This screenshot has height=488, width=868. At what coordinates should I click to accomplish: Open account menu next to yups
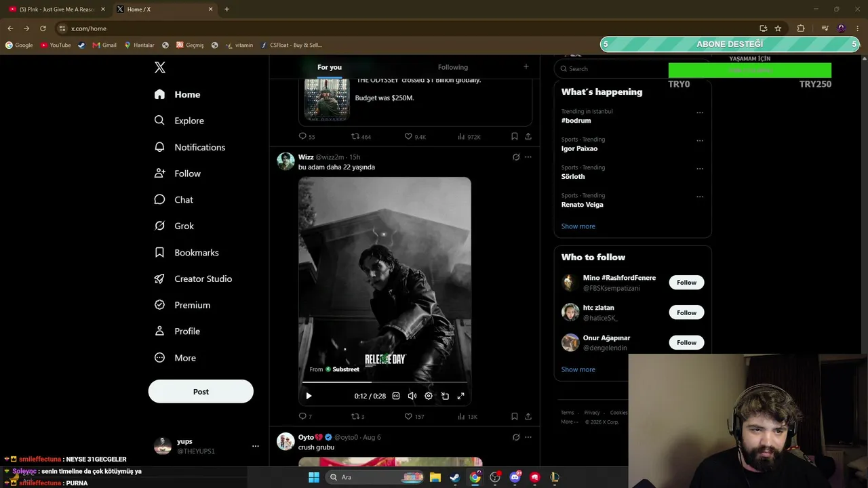tap(256, 446)
